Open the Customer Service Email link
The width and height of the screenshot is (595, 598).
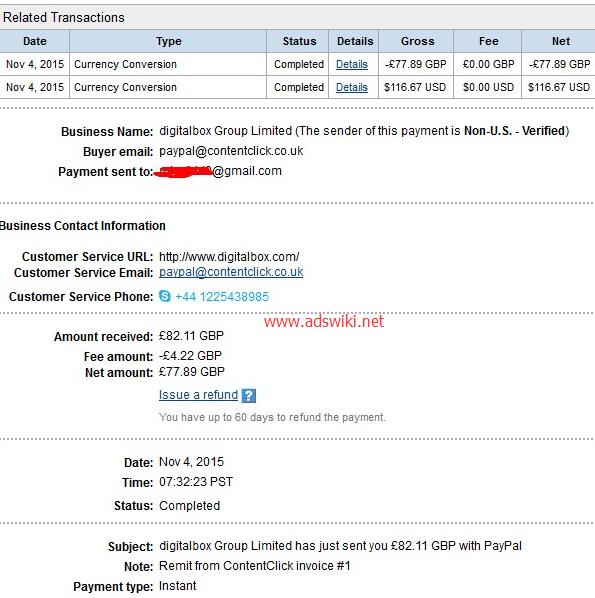click(x=231, y=272)
